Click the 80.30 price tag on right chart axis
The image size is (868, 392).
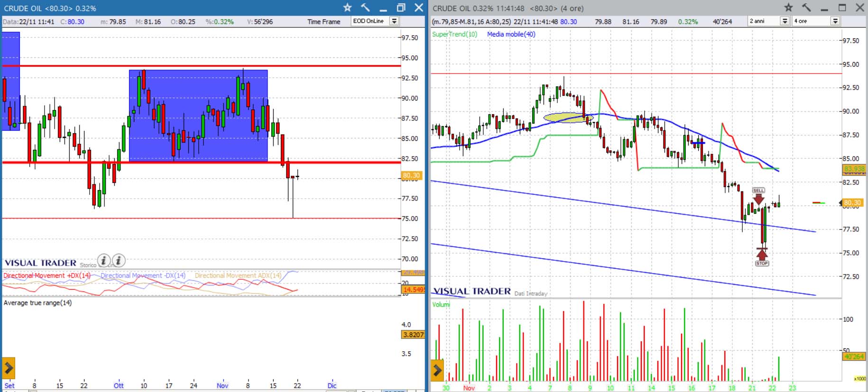(x=852, y=202)
